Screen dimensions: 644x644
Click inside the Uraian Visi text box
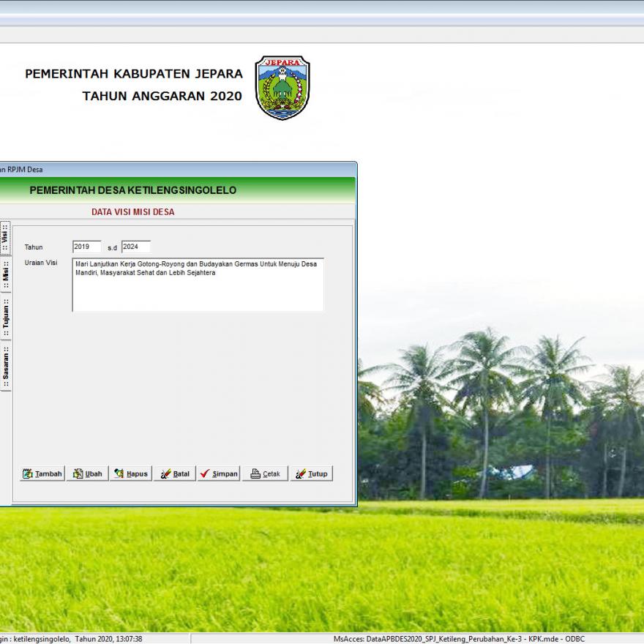[198, 285]
